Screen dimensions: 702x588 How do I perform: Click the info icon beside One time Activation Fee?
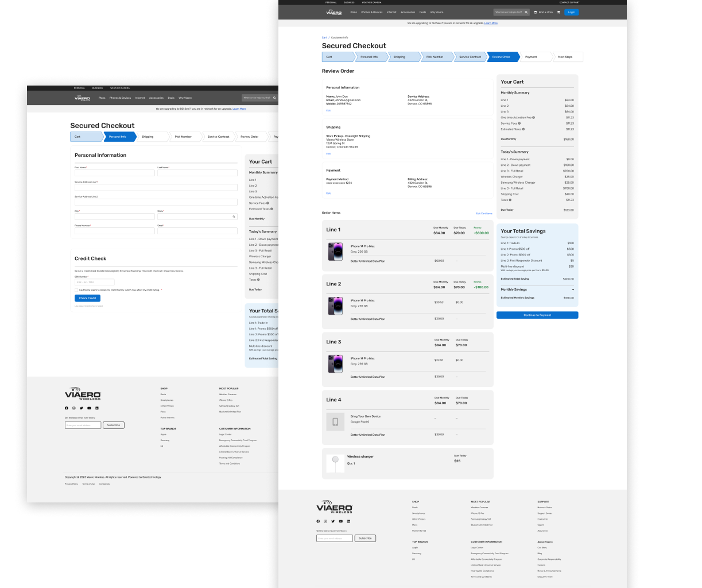[x=534, y=118]
